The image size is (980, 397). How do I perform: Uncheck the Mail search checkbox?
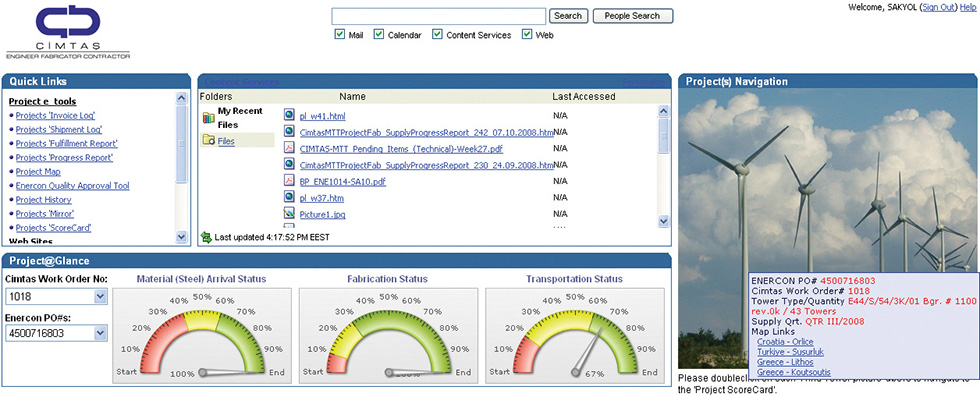click(x=339, y=34)
